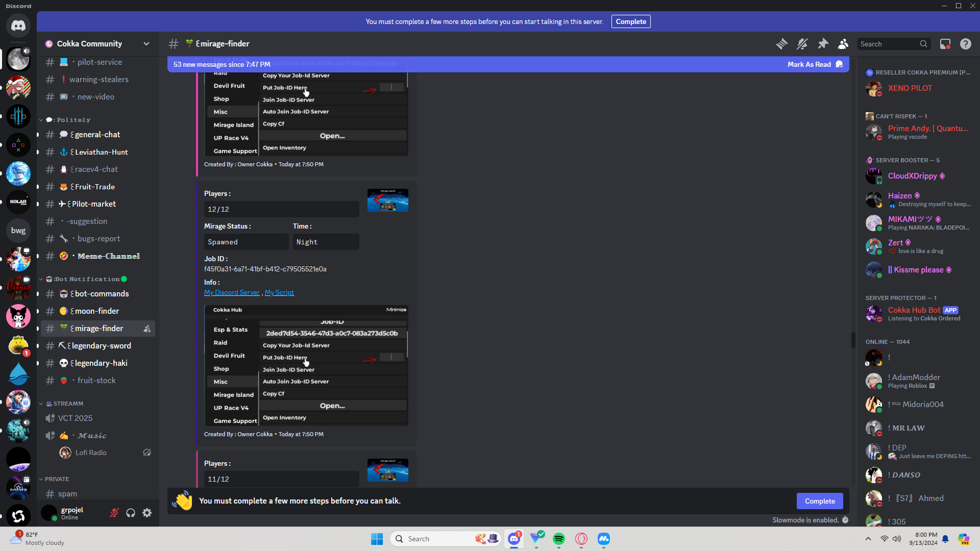The height and width of the screenshot is (551, 980).
Task: Open warning-stealers channel
Action: pos(98,80)
